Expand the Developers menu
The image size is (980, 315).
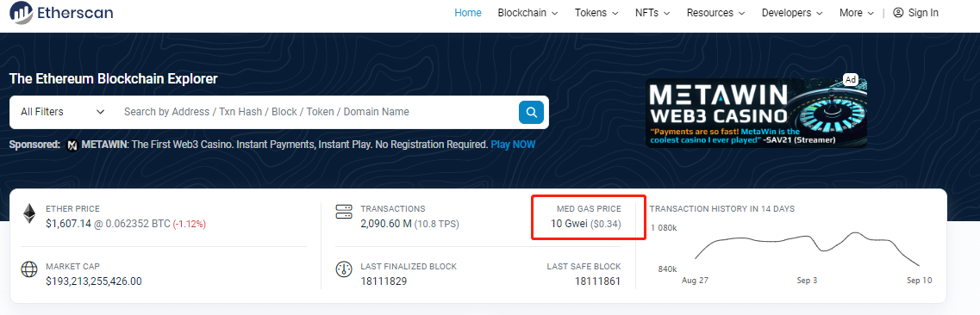coord(792,12)
